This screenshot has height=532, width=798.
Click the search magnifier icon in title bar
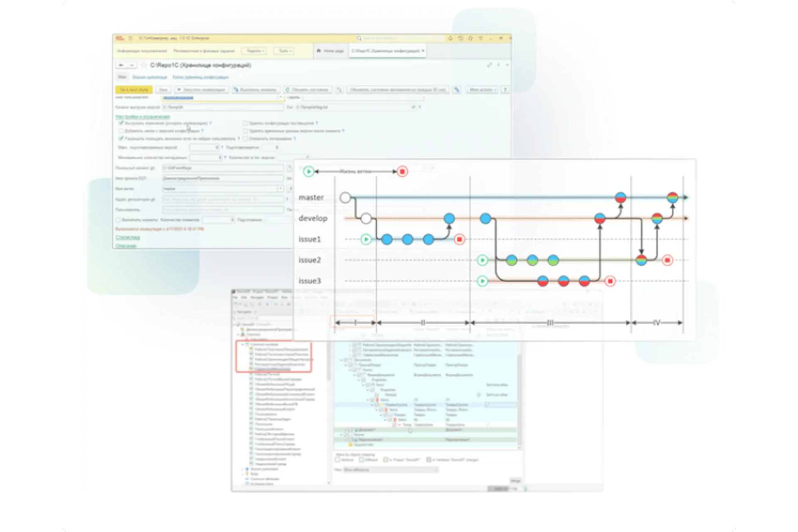359,38
